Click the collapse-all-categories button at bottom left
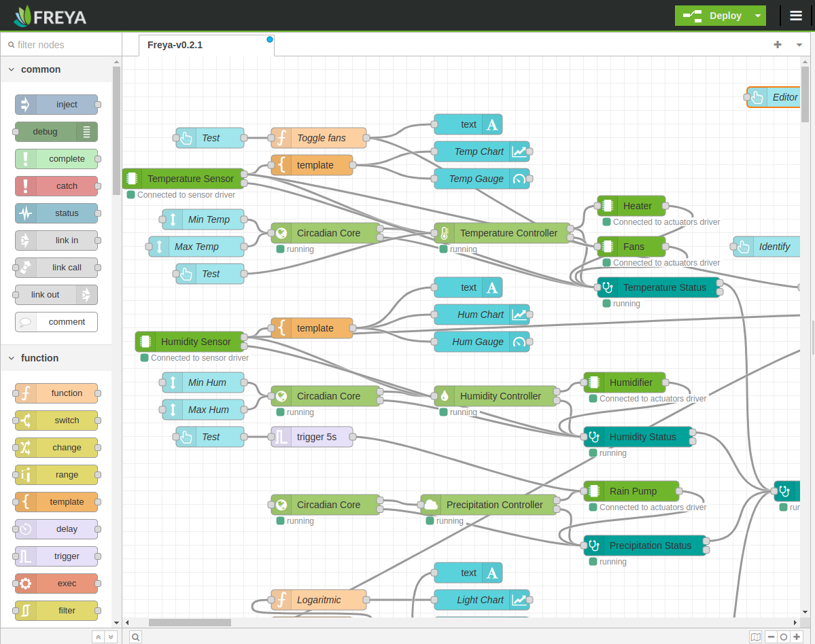 pyautogui.click(x=97, y=637)
